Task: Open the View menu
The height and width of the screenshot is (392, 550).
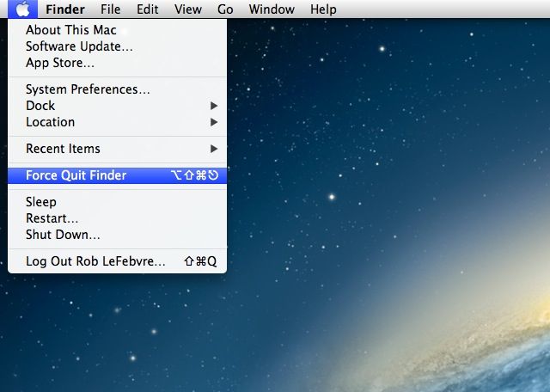Action: (187, 9)
